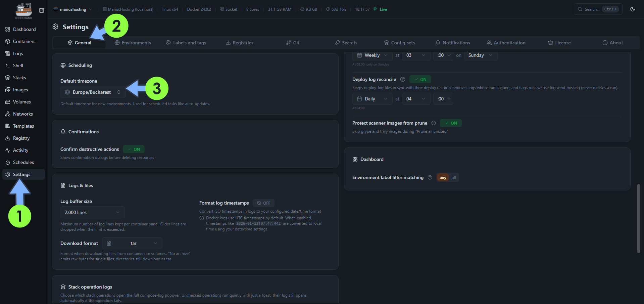The image size is (644, 304).
Task: Open Notifications tab
Action: click(x=453, y=43)
